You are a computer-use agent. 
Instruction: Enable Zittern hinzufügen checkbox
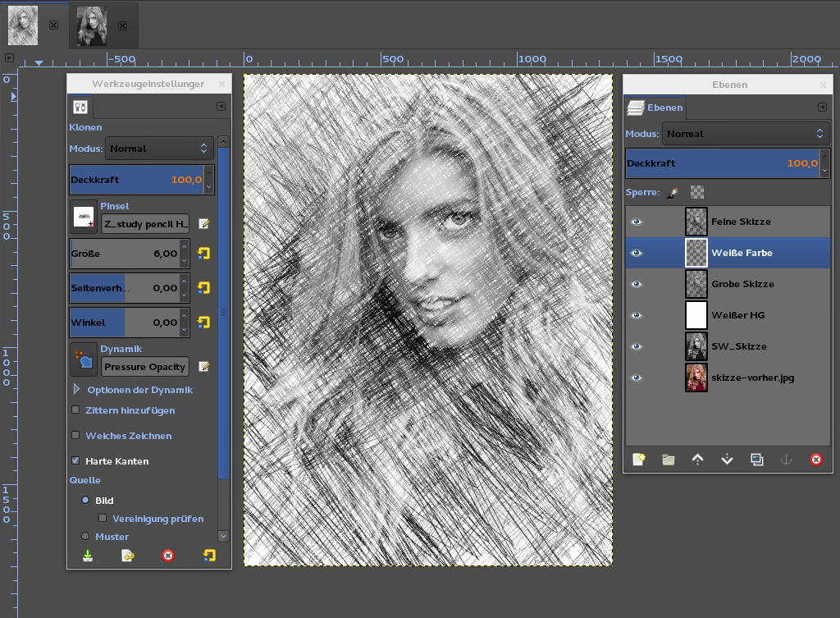pyautogui.click(x=76, y=410)
